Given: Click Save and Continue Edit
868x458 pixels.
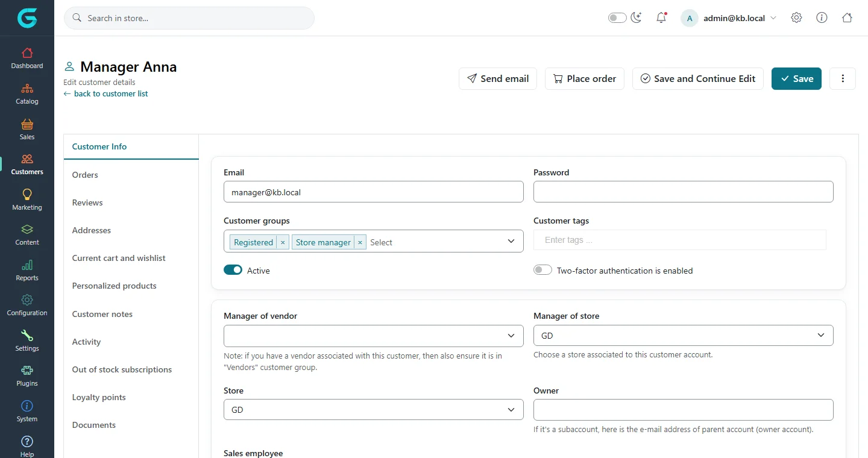Looking at the screenshot, I should click(698, 78).
